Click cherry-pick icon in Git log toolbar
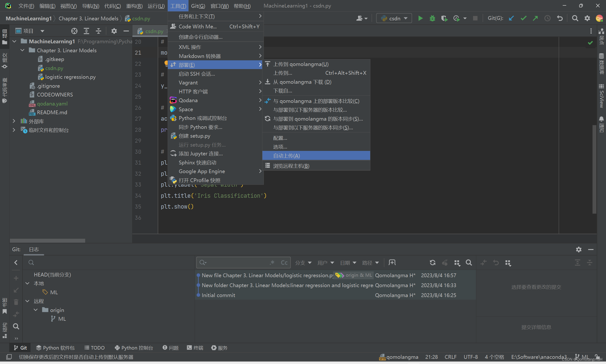Screen dimensions: 606x364 445,263
